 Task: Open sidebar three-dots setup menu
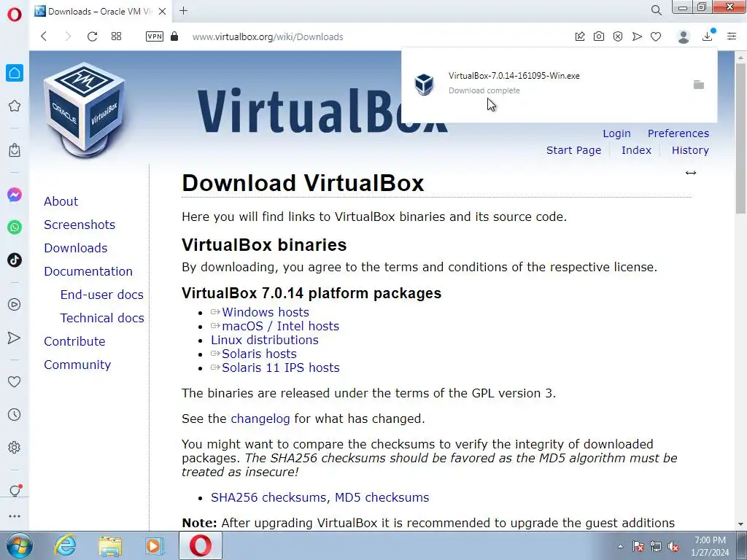15,516
